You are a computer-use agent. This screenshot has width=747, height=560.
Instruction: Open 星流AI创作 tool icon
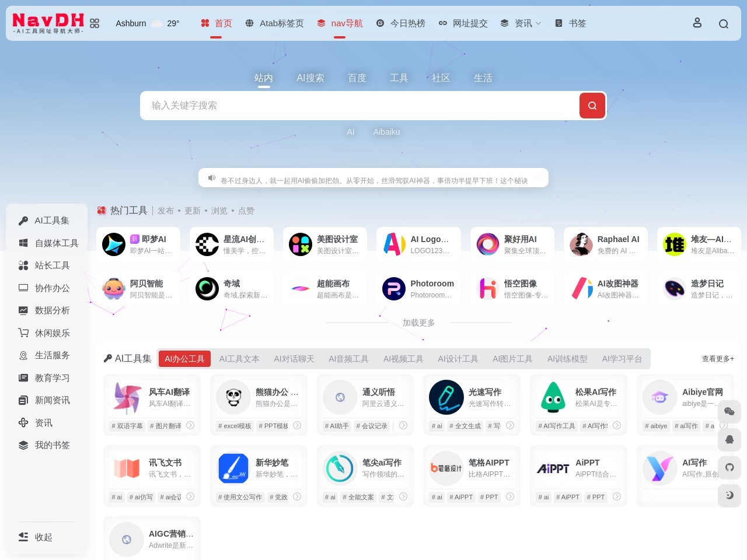tap(207, 244)
